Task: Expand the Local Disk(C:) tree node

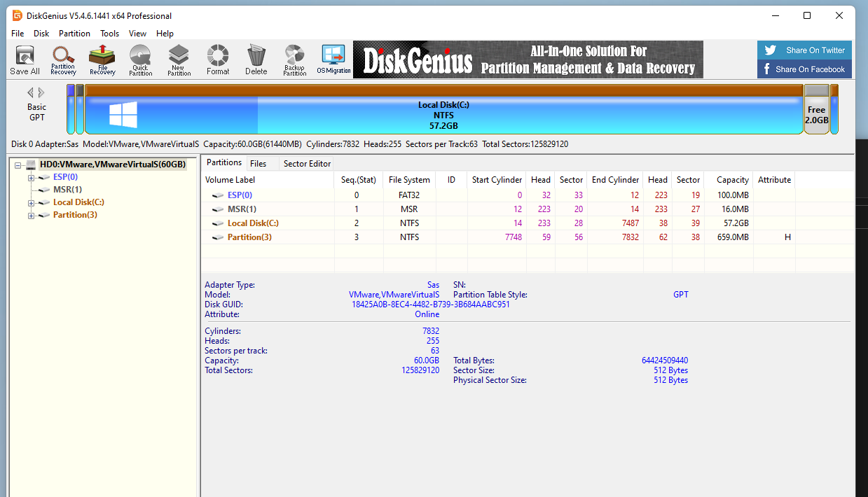Action: coord(31,203)
